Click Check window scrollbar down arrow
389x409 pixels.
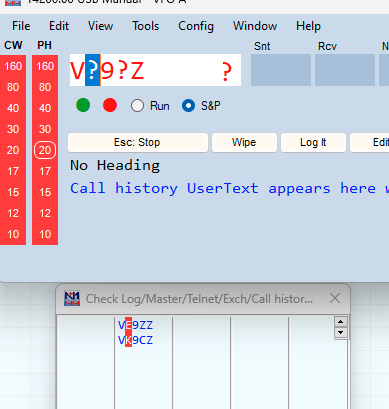click(x=340, y=332)
